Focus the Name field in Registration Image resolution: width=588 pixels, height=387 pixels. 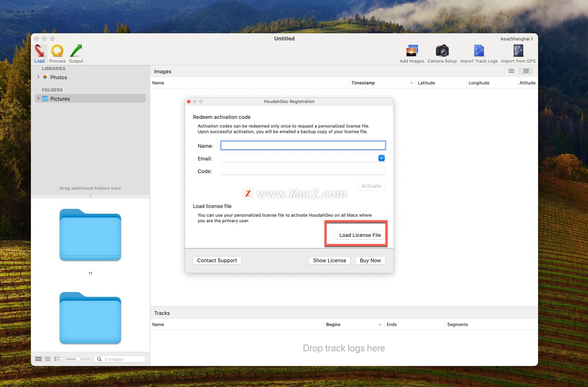303,145
